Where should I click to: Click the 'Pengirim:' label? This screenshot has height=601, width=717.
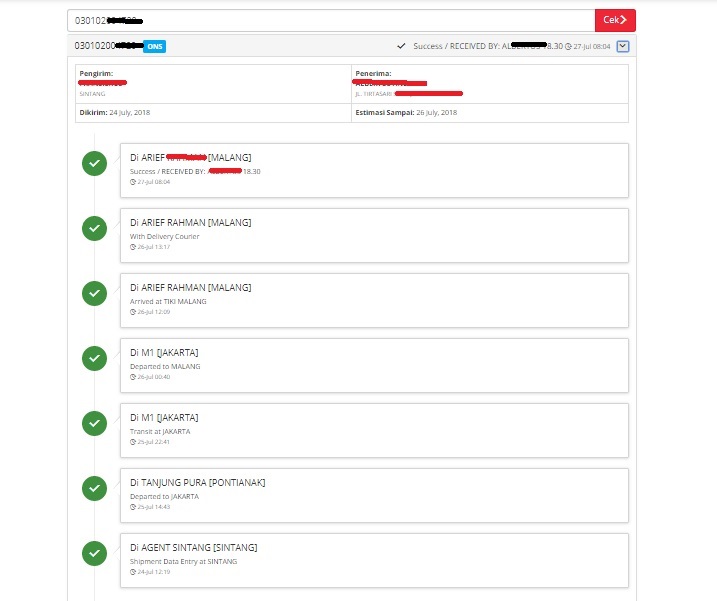[x=96, y=73]
